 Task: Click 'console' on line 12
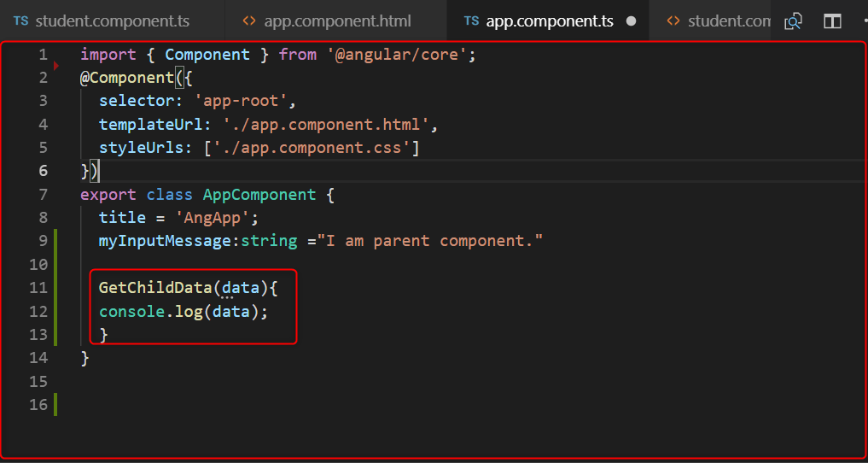131,312
